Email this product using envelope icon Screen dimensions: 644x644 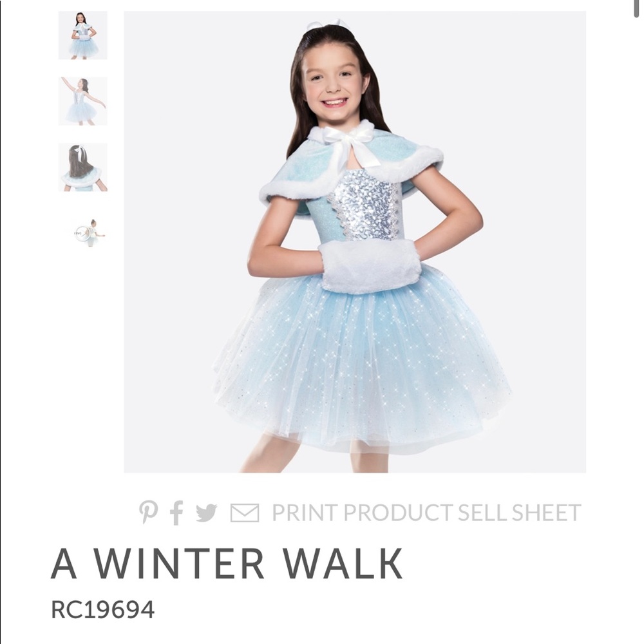click(x=244, y=513)
